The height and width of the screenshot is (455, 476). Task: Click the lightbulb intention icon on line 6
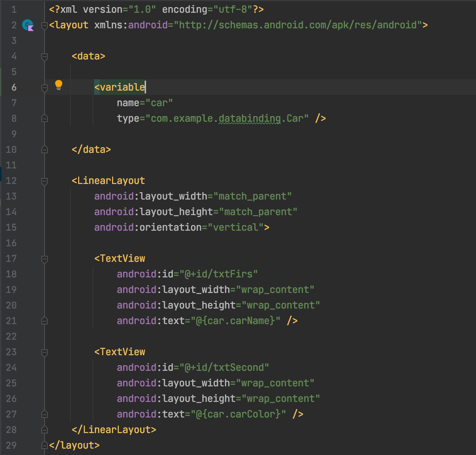[x=59, y=85]
